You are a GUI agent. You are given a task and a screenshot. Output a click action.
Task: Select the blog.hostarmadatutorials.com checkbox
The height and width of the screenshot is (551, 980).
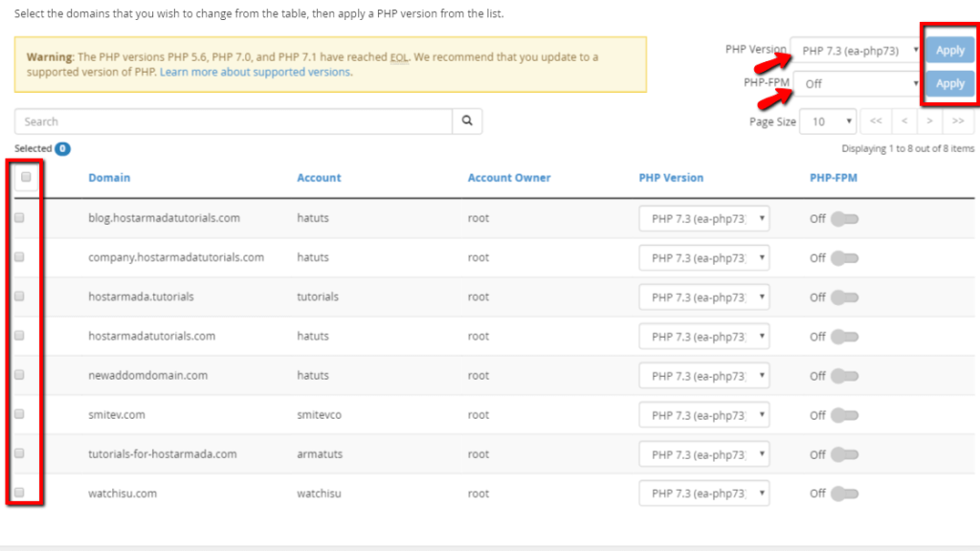(19, 218)
